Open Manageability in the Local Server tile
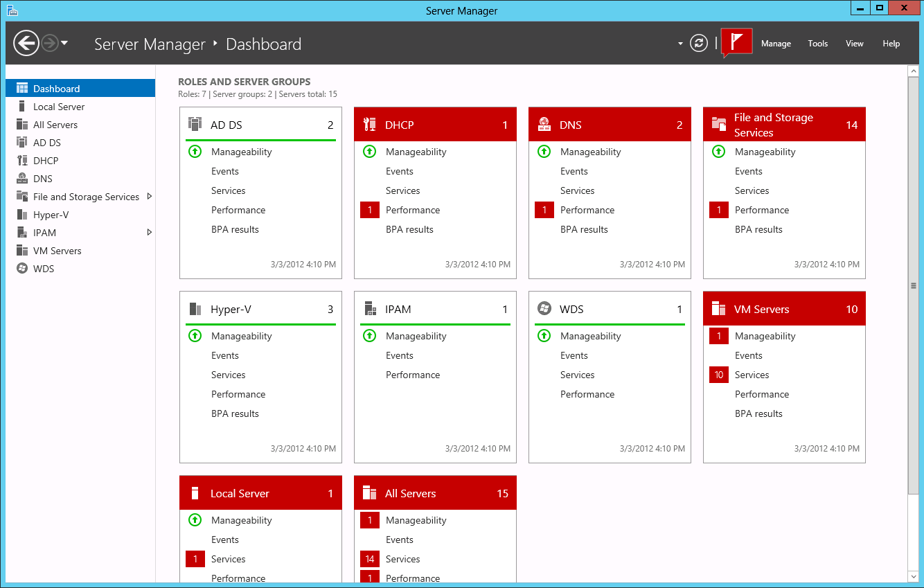 coord(241,520)
